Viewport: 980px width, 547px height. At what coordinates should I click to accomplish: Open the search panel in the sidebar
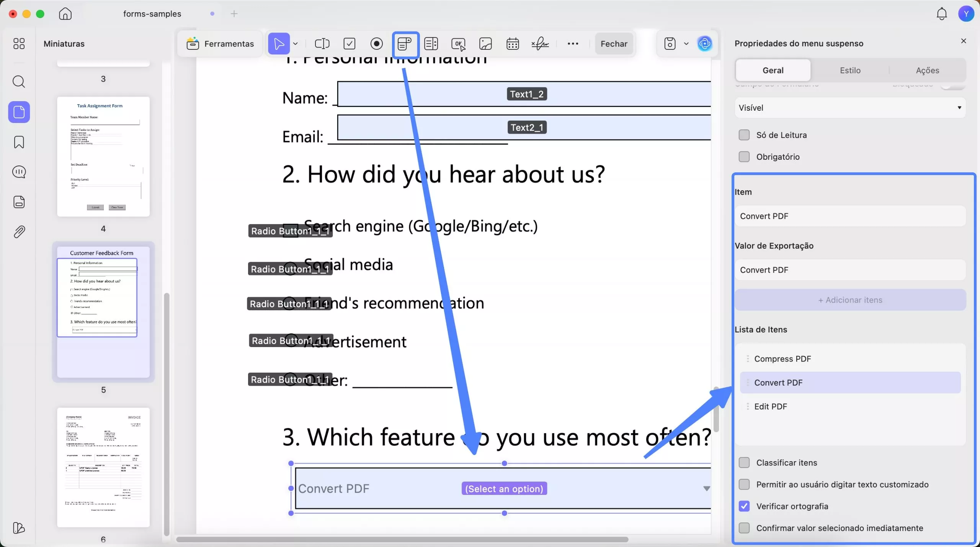pyautogui.click(x=19, y=82)
